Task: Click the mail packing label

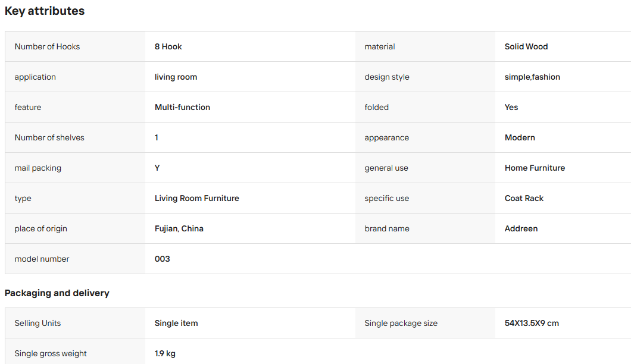Action: (x=38, y=168)
